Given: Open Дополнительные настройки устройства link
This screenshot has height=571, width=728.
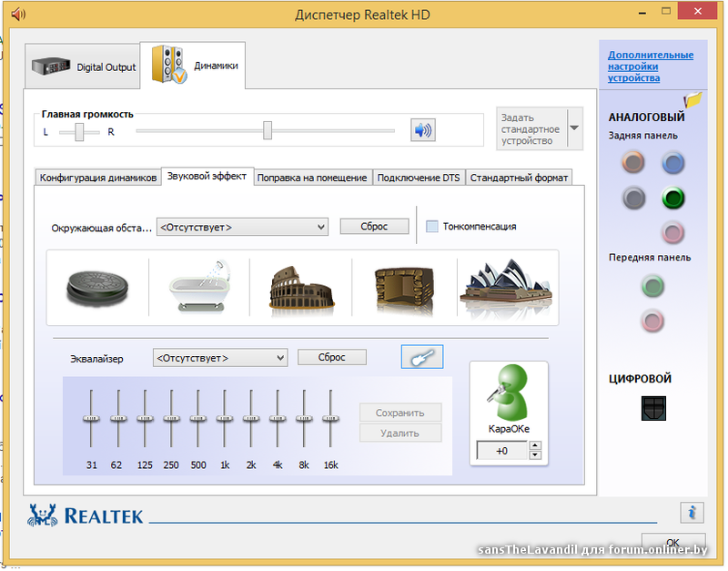Looking at the screenshot, I should [x=652, y=66].
